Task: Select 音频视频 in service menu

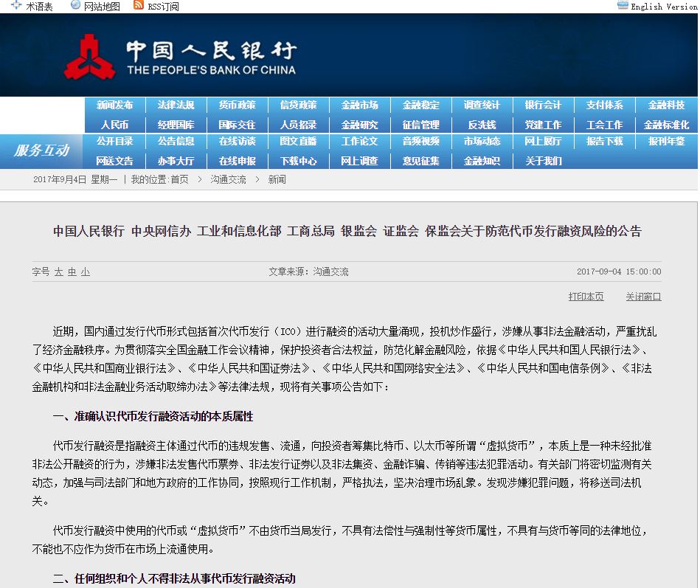Action: 420,141
